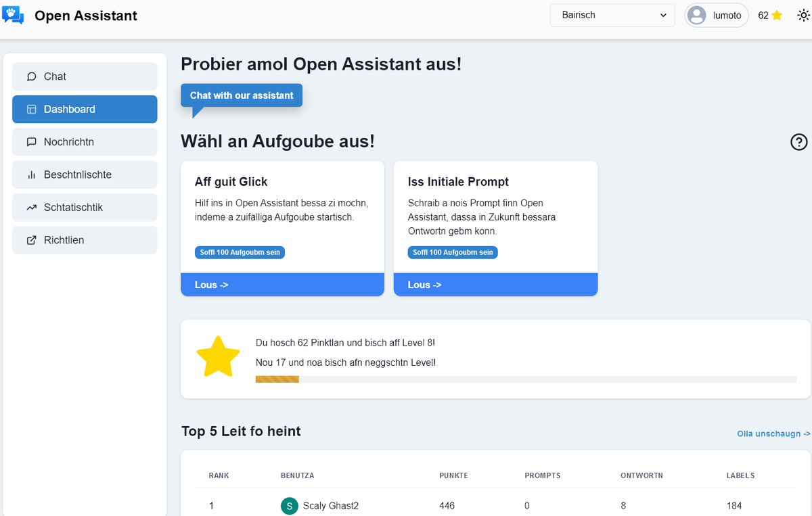
Task: Start the Aff guit Glick task via Lous
Action: (282, 285)
